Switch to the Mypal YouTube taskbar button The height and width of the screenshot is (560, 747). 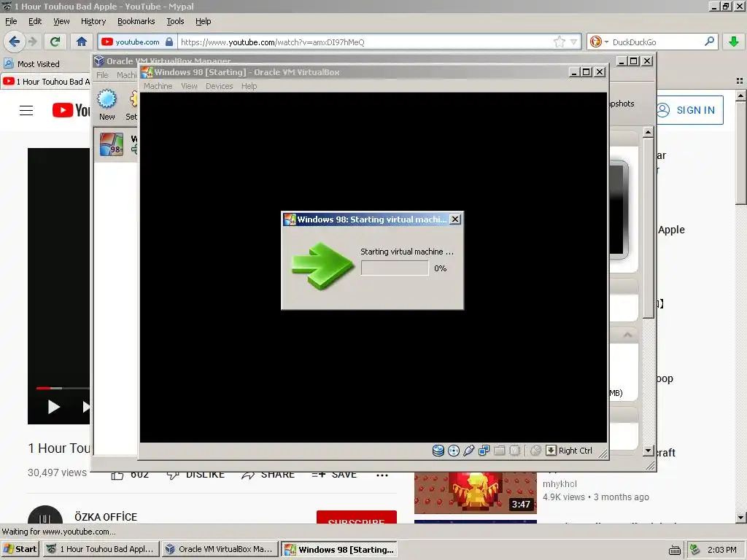pyautogui.click(x=101, y=549)
